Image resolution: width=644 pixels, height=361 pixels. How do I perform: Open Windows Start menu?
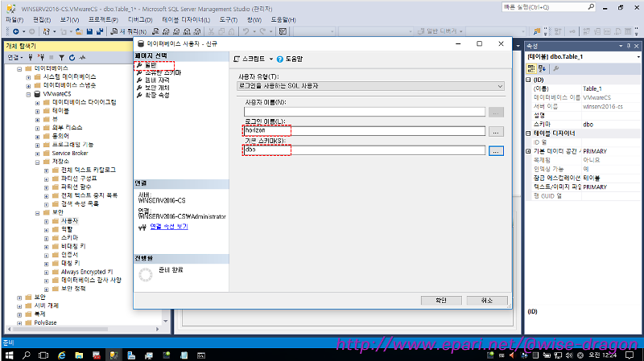[9, 355]
